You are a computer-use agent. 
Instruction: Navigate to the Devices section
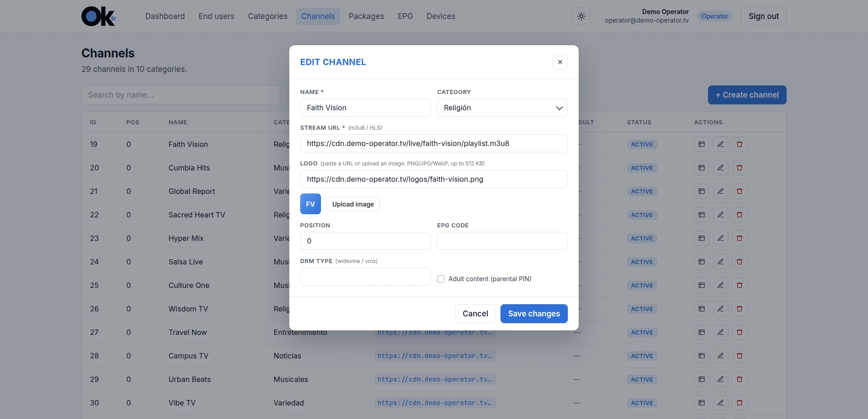pyautogui.click(x=441, y=16)
